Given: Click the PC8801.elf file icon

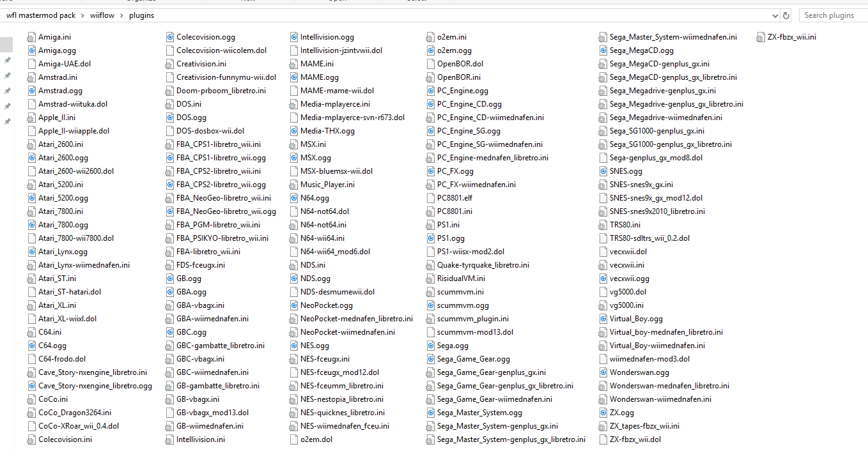Looking at the screenshot, I should pos(431,198).
